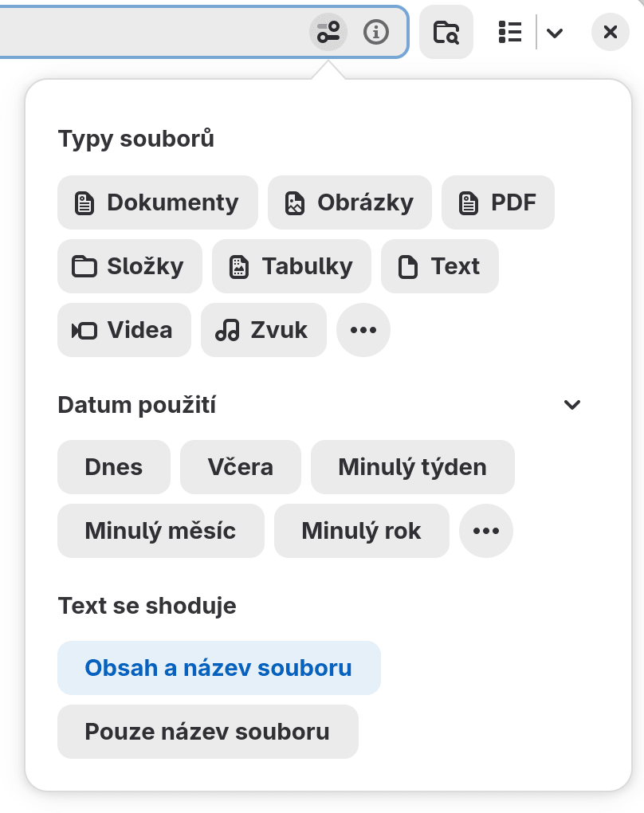Select Obsah a název souboru option
Screen dimensions: 644x813
point(218,668)
